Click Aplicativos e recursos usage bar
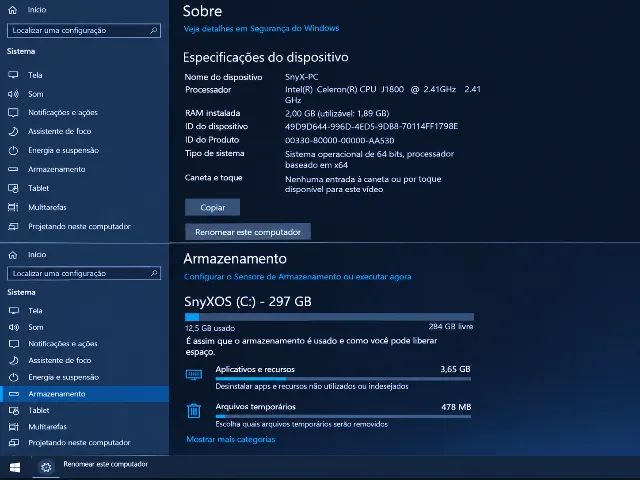Viewport: 640px width, 480px height. point(343,379)
